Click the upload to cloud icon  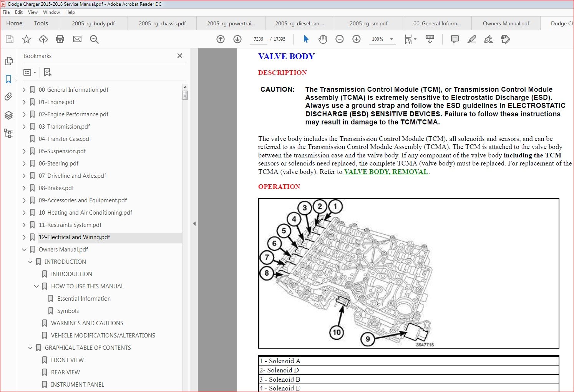(x=43, y=39)
